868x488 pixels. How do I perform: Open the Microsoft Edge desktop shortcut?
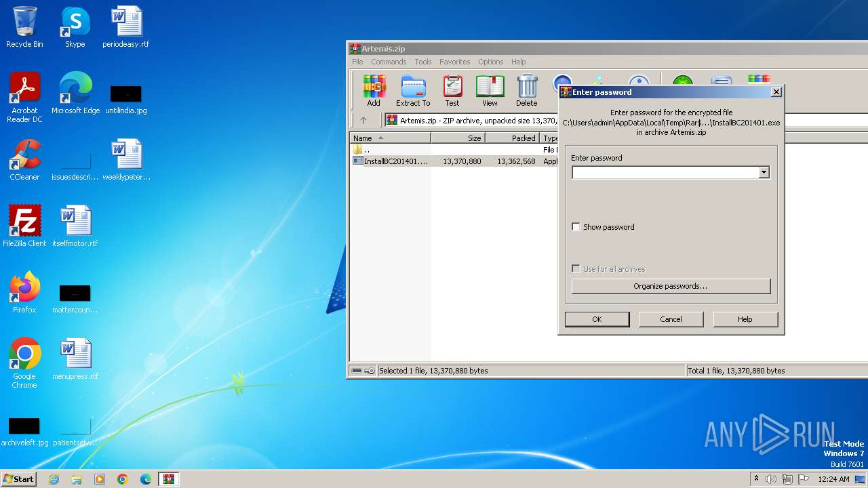pos(75,93)
